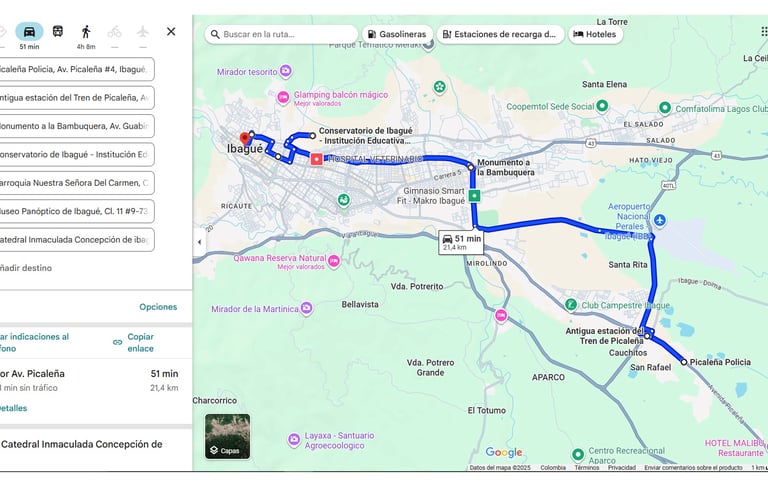Filter by Hoteles chip

click(595, 34)
